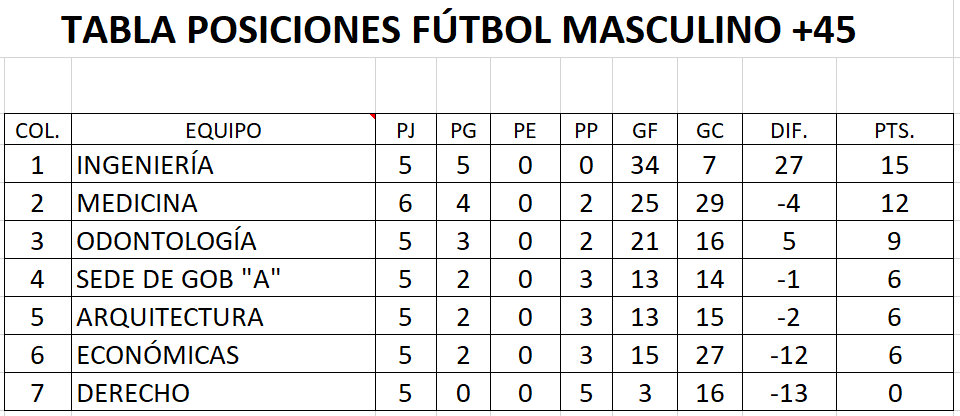Click Ingeniería's goals-for cell showing 34
The height and width of the screenshot is (416, 960).
645,165
